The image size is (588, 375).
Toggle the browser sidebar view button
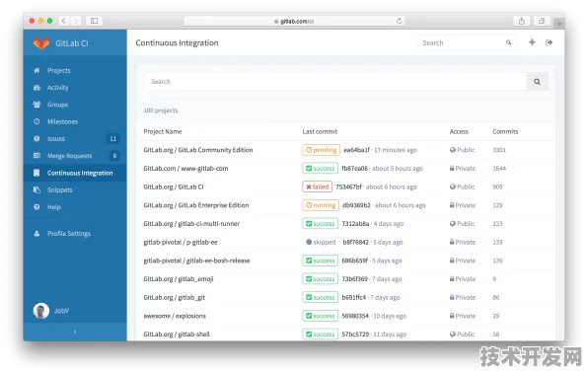click(94, 21)
